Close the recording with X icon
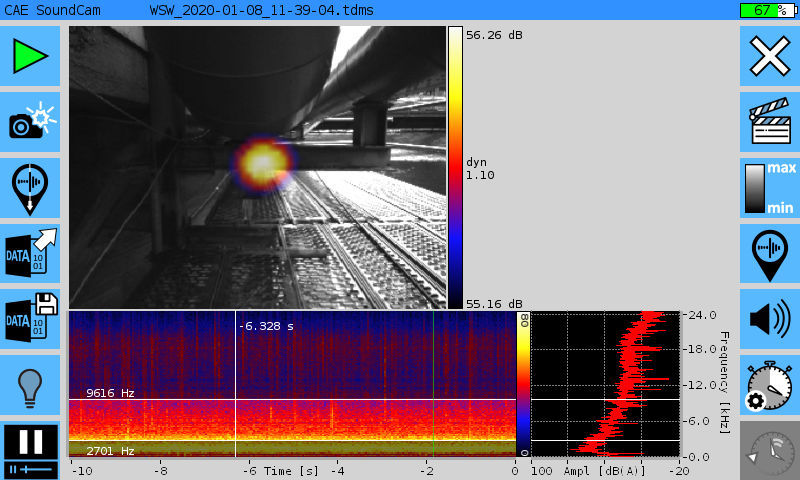The height and width of the screenshot is (480, 800). (x=770, y=56)
